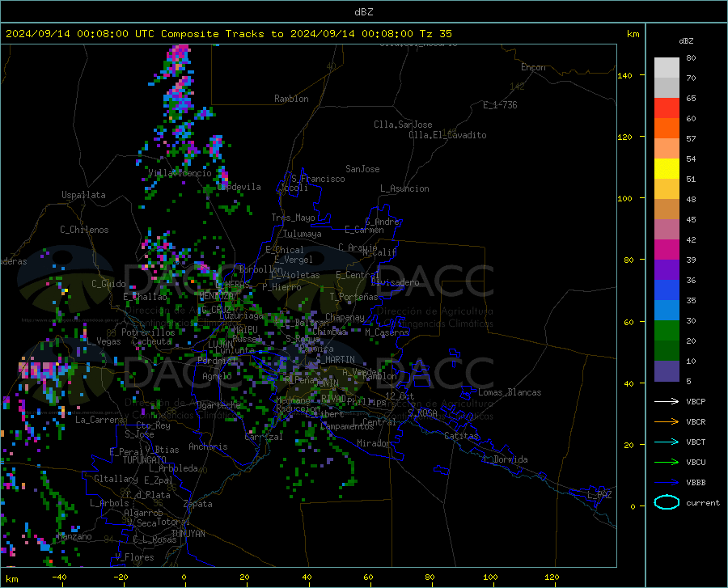Click the 'Anchoris' map label
The height and width of the screenshot is (588, 728).
pyautogui.click(x=208, y=447)
